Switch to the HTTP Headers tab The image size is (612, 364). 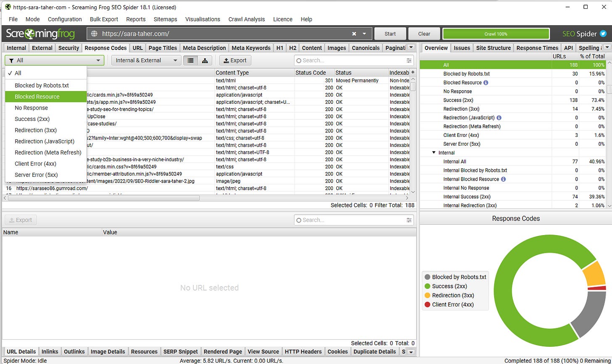tap(303, 352)
